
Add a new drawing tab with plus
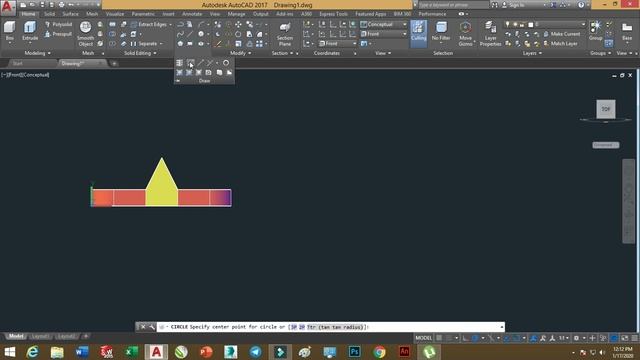pos(114,64)
